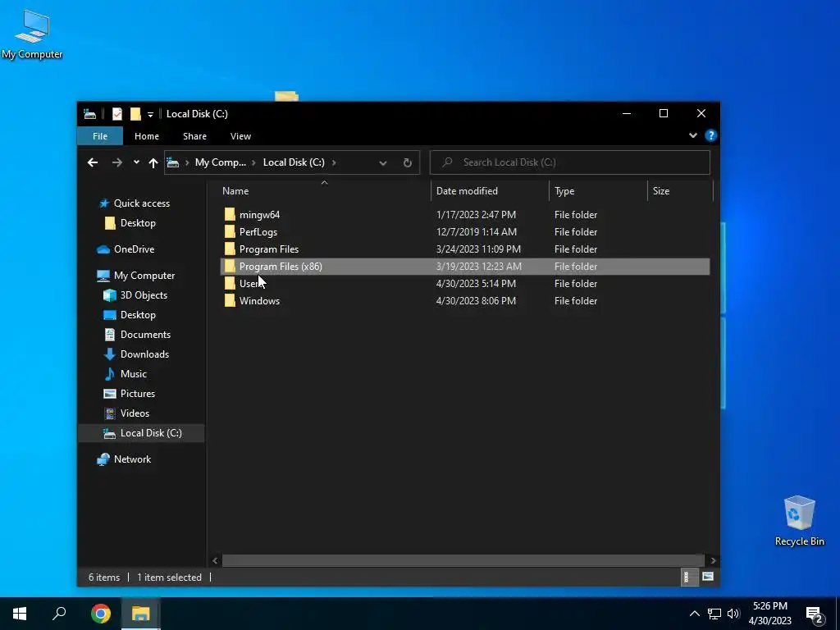Click the horizontal scrollbar right arrow
Viewport: 840px width, 630px height.
(x=713, y=560)
